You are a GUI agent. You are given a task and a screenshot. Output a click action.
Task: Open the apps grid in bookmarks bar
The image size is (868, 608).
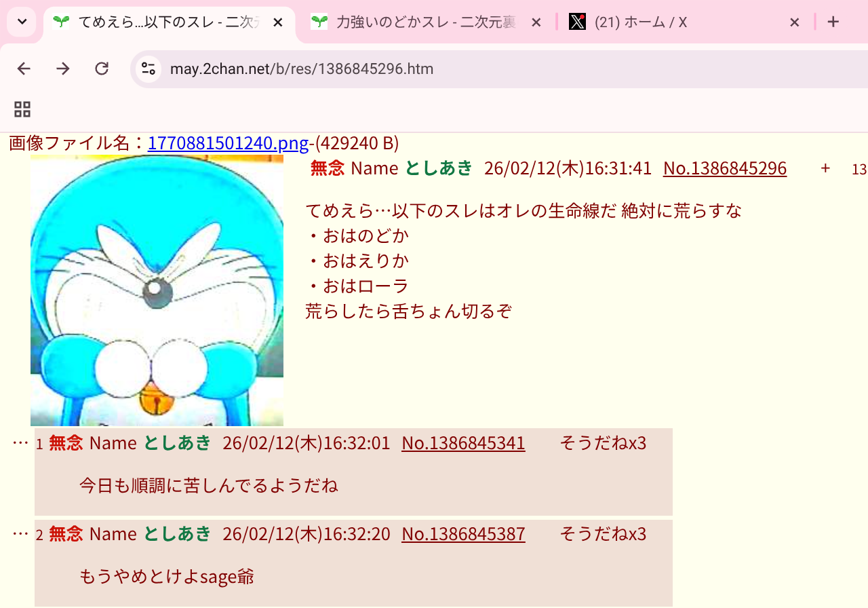[22, 109]
